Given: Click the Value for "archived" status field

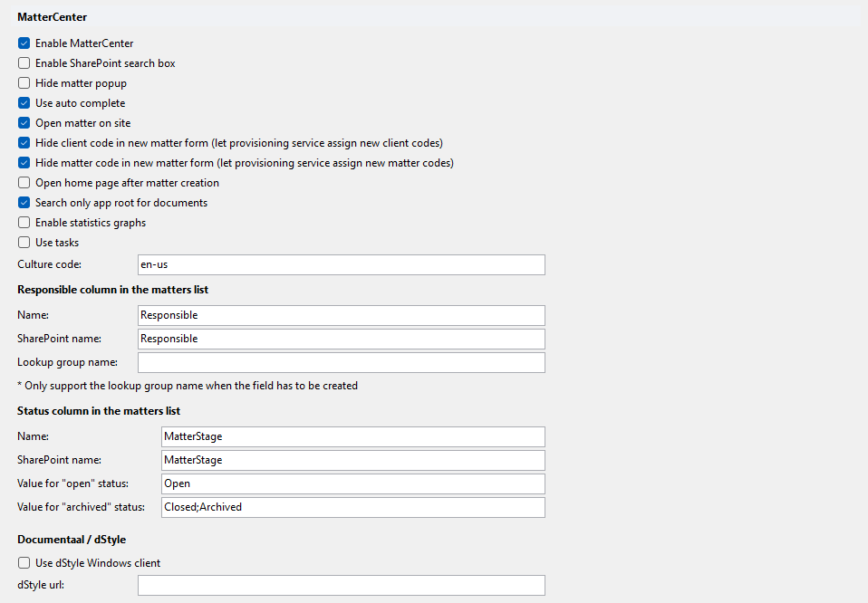Looking at the screenshot, I should click(x=353, y=507).
